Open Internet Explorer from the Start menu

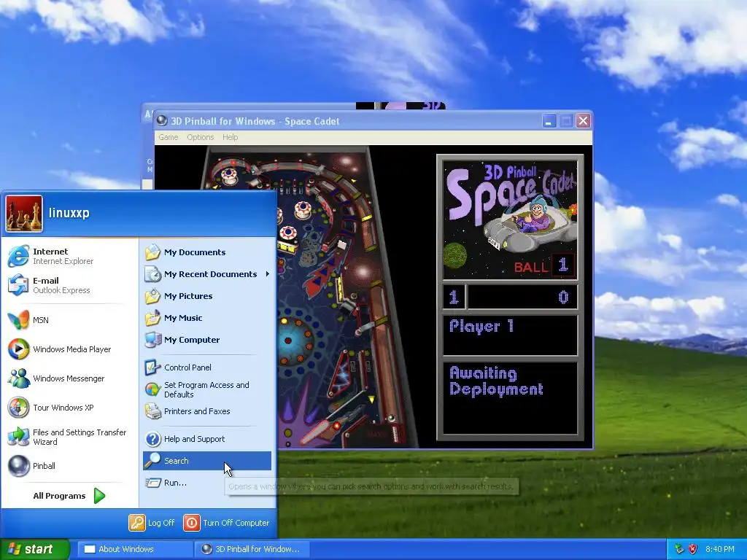18,256
